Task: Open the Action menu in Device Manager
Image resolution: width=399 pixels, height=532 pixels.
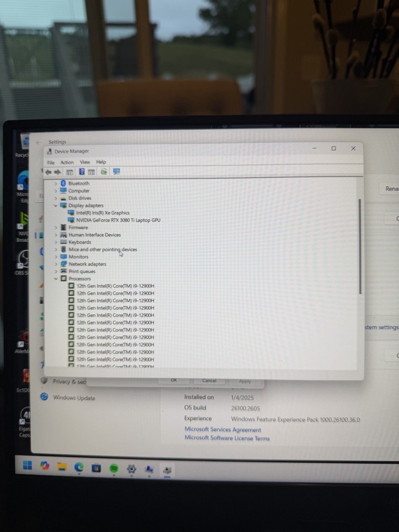Action: [67, 162]
